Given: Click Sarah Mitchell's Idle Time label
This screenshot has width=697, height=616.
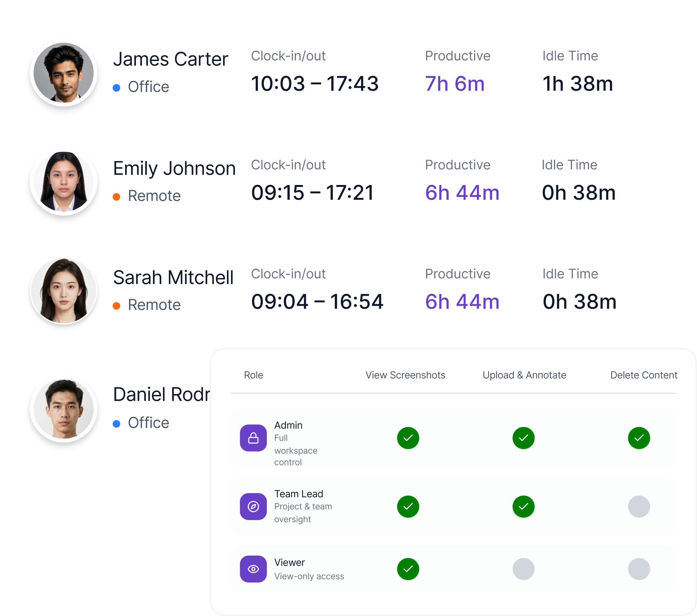Looking at the screenshot, I should [570, 274].
